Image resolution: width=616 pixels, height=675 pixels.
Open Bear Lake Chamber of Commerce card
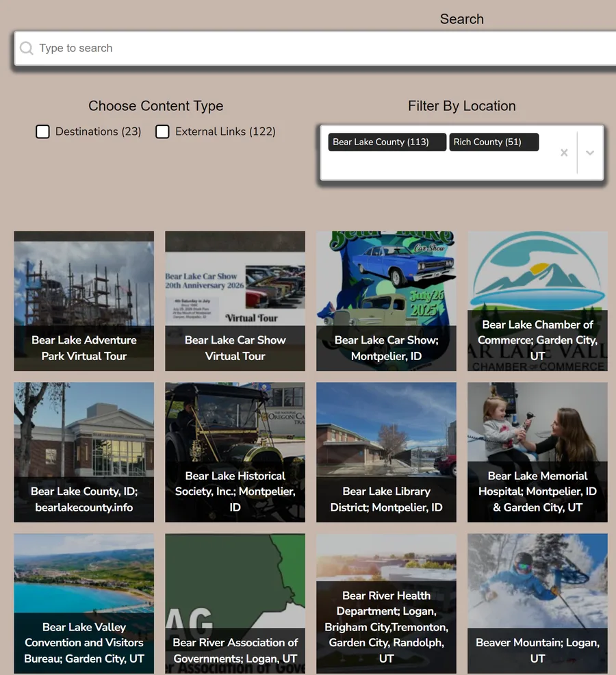click(538, 301)
